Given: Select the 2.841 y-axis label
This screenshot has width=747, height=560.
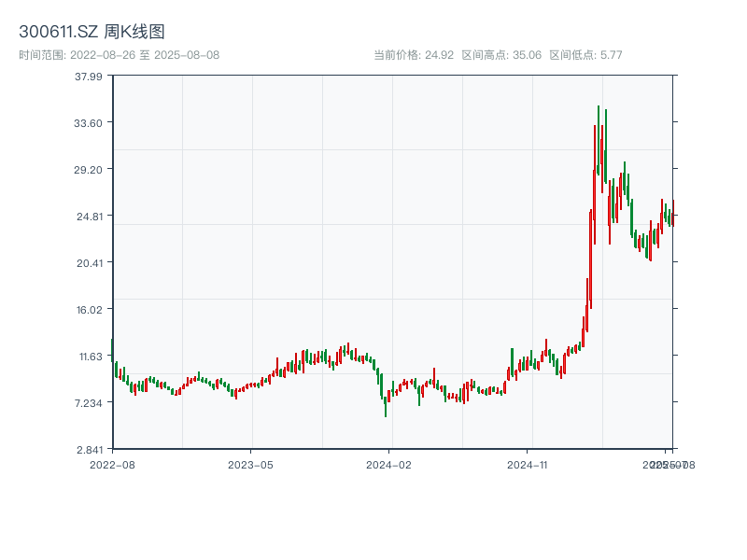Looking at the screenshot, I should click(90, 449).
